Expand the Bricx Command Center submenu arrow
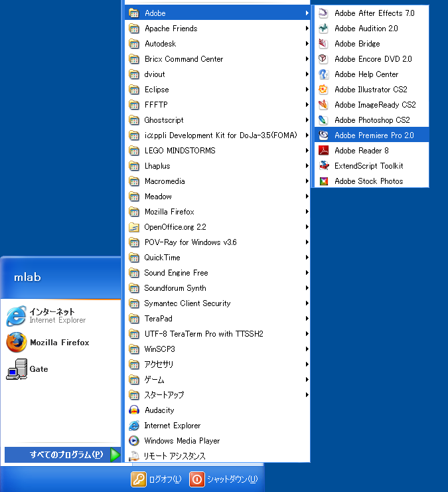This screenshot has width=448, height=492. 307,59
